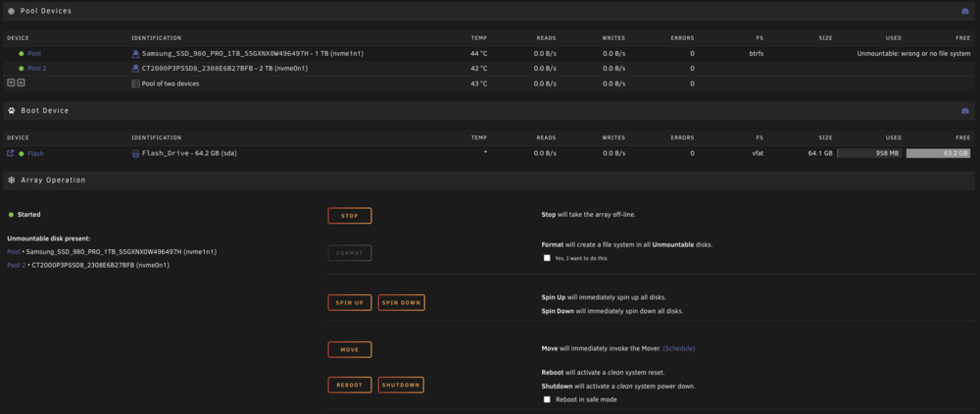Click the 64.1 GB size value
This screenshot has height=414, width=980.
point(820,153)
